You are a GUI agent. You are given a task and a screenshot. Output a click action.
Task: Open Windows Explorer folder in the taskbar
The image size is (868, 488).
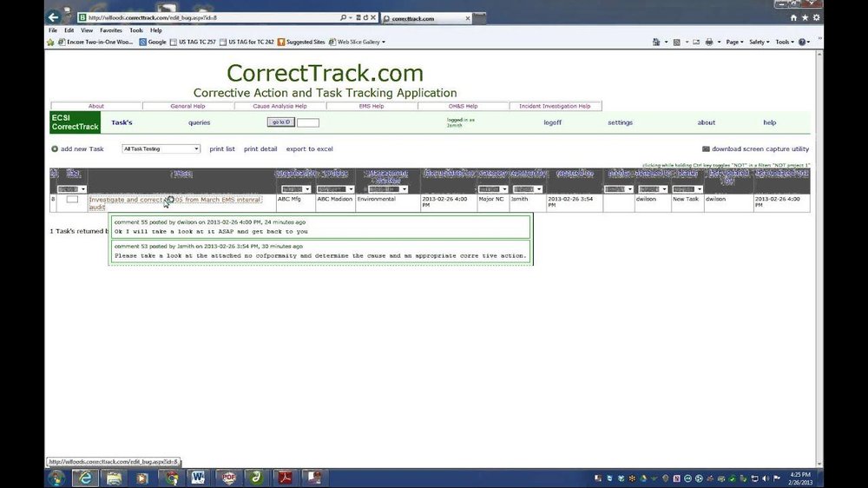(114, 478)
